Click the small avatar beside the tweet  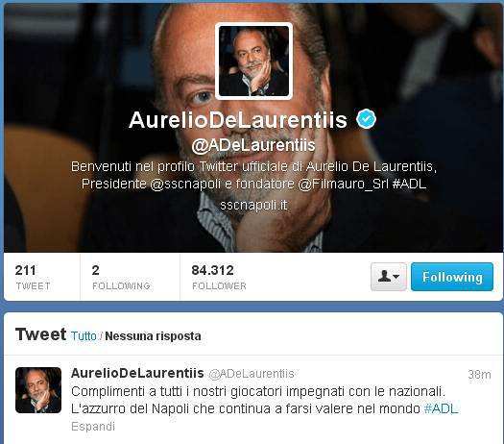(x=38, y=390)
